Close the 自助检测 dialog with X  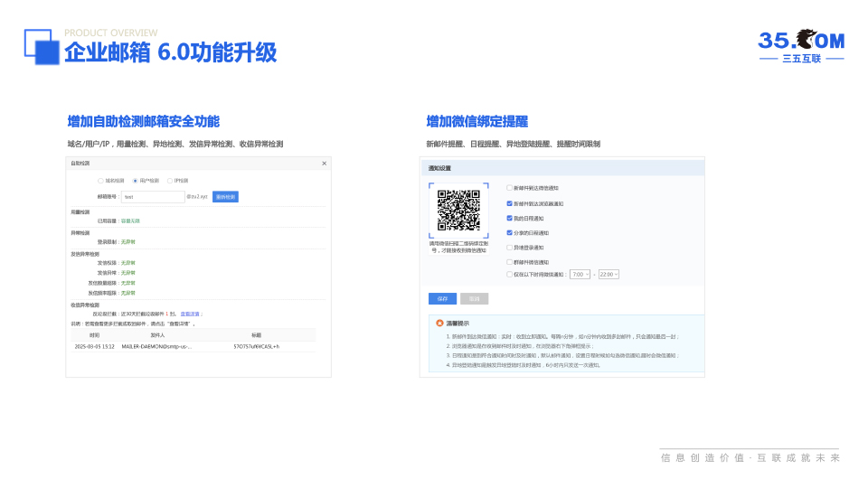pos(325,164)
